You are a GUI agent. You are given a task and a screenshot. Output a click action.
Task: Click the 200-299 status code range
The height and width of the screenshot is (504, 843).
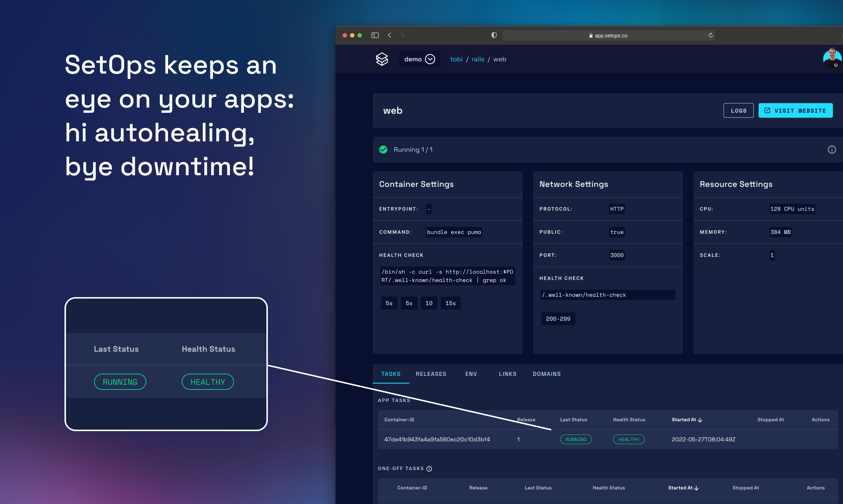tap(558, 319)
